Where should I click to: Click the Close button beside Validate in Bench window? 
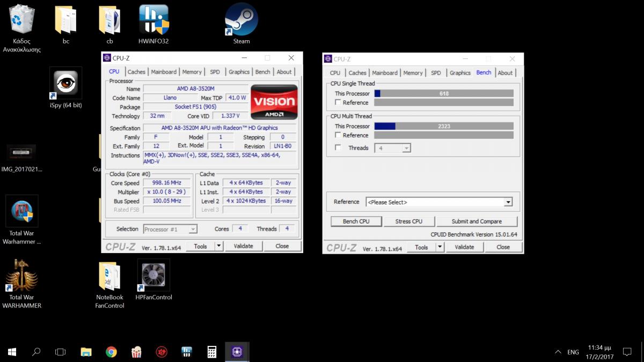pyautogui.click(x=503, y=247)
